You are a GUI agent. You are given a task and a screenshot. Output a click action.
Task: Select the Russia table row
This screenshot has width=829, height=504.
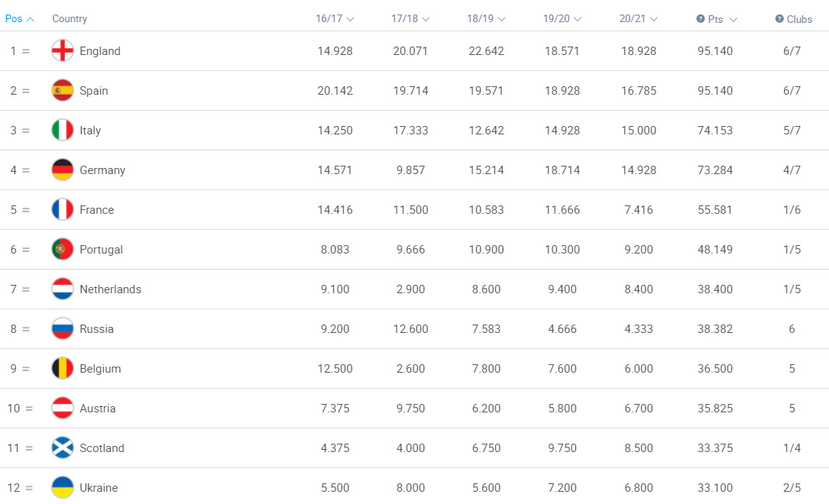(x=414, y=328)
